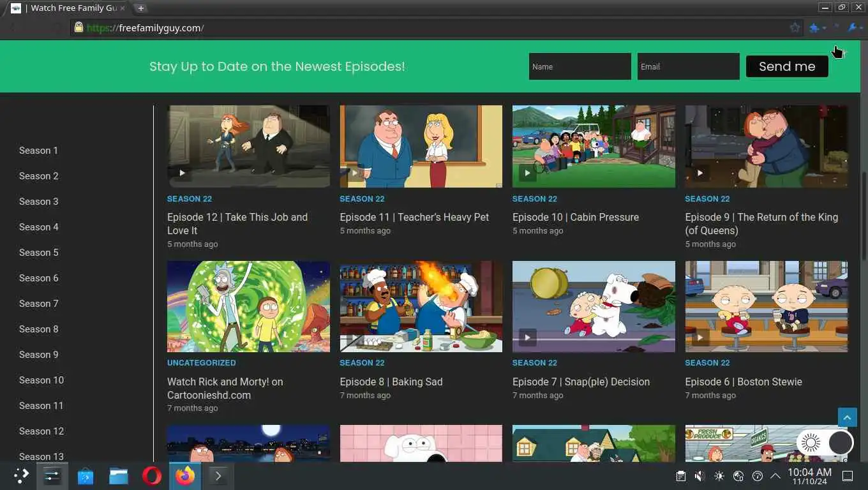Go to Season 9 list
The image size is (868, 490).
click(38, 355)
